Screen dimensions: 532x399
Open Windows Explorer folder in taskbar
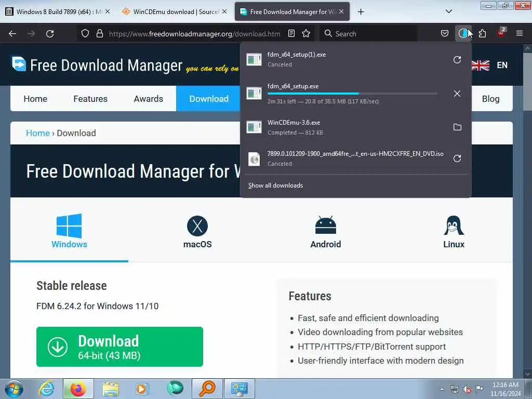click(x=111, y=389)
